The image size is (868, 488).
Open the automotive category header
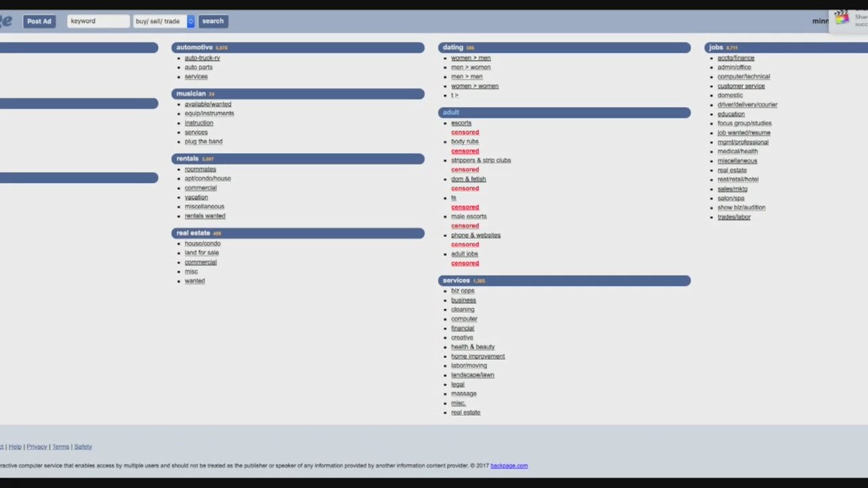[x=298, y=47]
